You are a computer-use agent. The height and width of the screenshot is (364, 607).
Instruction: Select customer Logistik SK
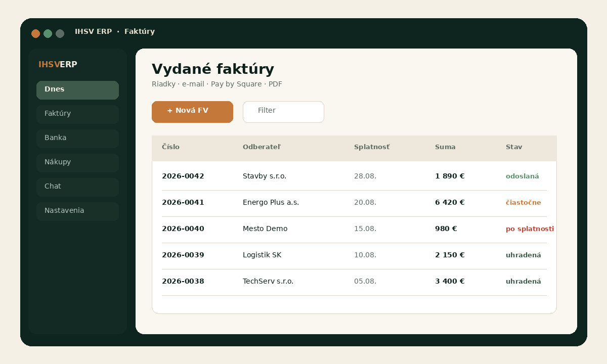pos(262,255)
